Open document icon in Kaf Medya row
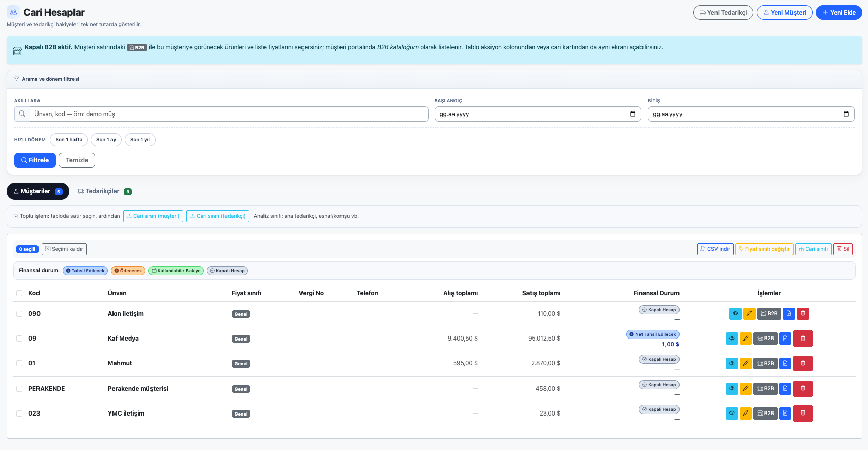This screenshot has width=868, height=450. (x=785, y=339)
